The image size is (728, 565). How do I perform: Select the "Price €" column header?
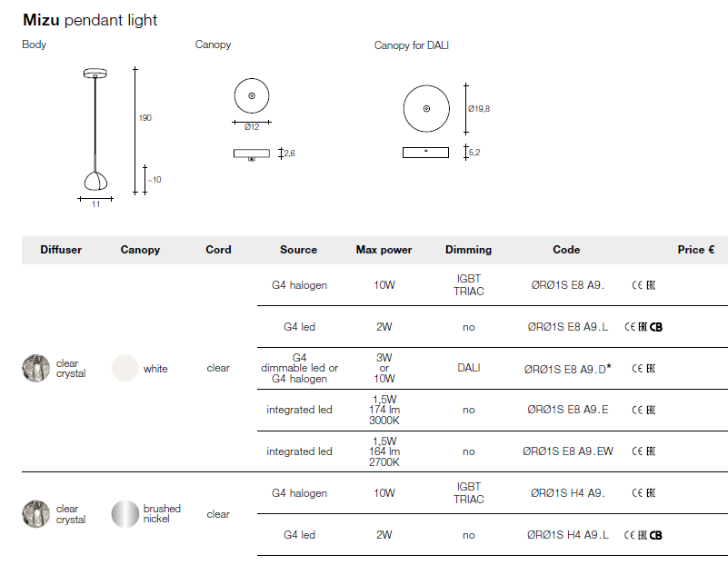[696, 250]
